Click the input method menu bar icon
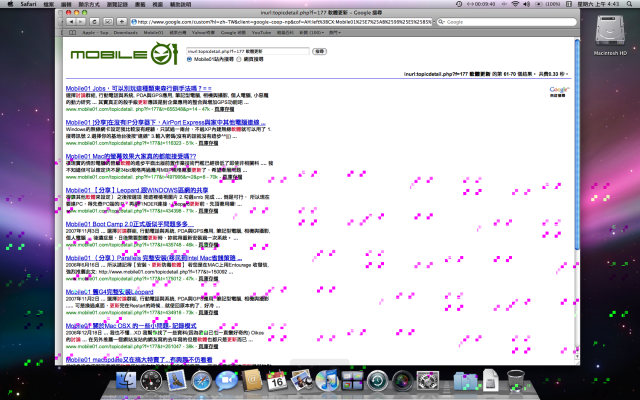The width and height of the screenshot is (640, 400). (569, 4)
